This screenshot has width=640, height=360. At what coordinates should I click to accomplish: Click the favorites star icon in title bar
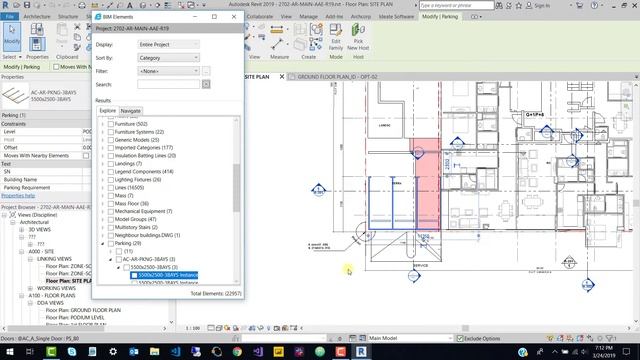[518, 5]
